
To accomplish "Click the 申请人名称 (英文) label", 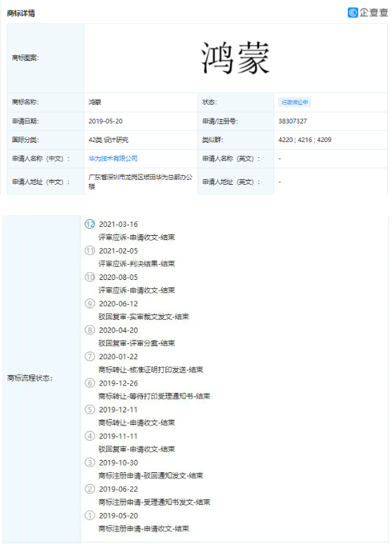I will (x=231, y=159).
